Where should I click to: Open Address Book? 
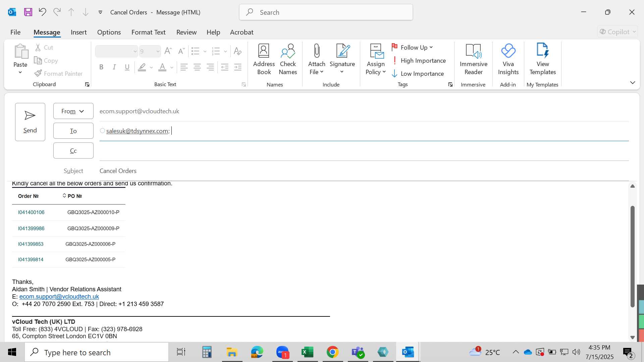pos(264,60)
